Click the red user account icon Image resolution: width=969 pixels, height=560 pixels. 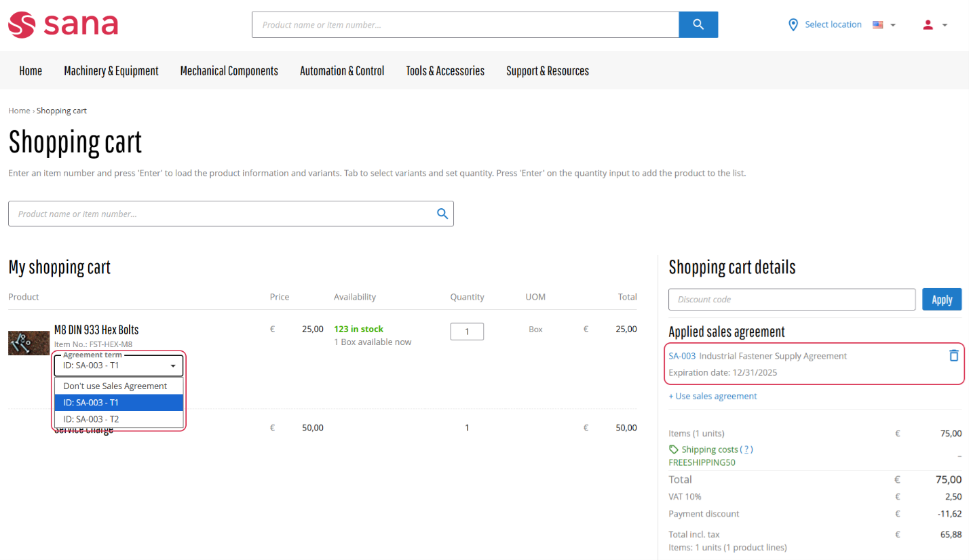pos(928,25)
